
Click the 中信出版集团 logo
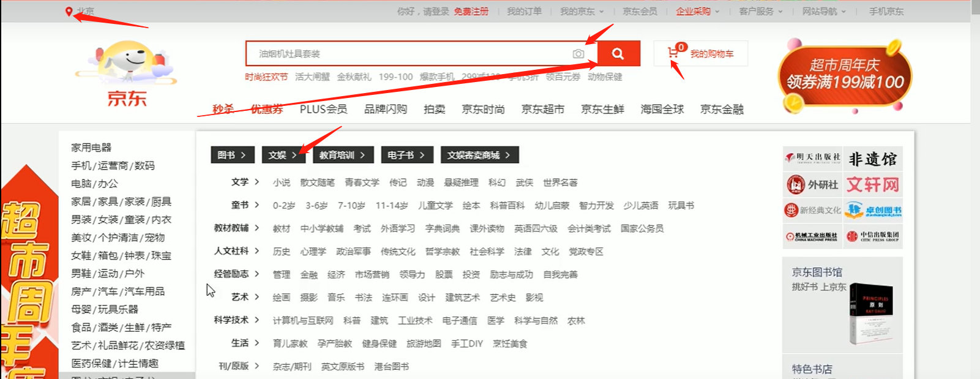(873, 236)
